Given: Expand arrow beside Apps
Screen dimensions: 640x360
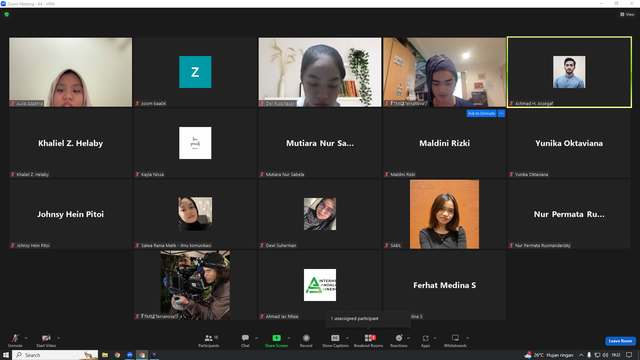Looking at the screenshot, I should tap(435, 338).
